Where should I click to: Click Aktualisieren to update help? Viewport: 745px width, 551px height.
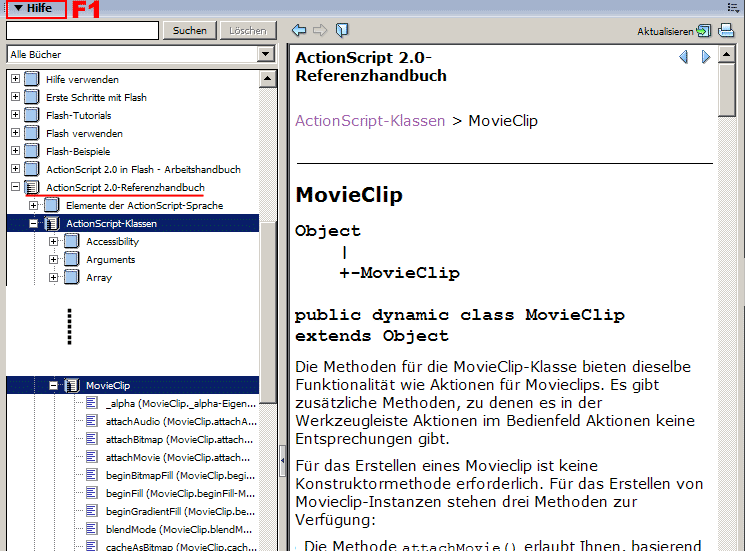(x=674, y=31)
